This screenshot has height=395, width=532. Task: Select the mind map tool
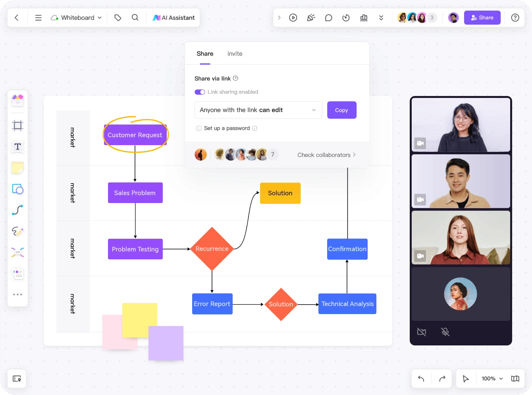(17, 252)
